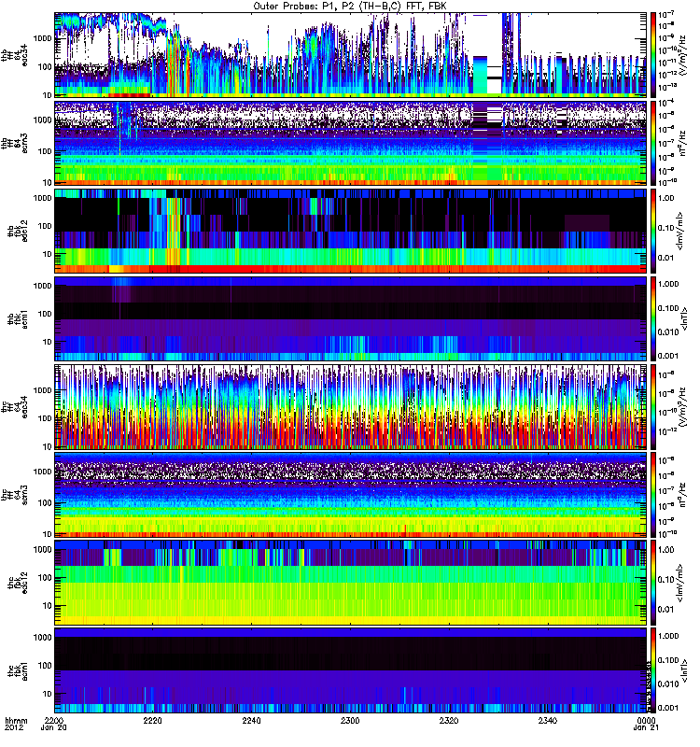The image size is (700, 747).
Task: Click the thc fbk scm1 filter bank panel
Action: coord(350,669)
